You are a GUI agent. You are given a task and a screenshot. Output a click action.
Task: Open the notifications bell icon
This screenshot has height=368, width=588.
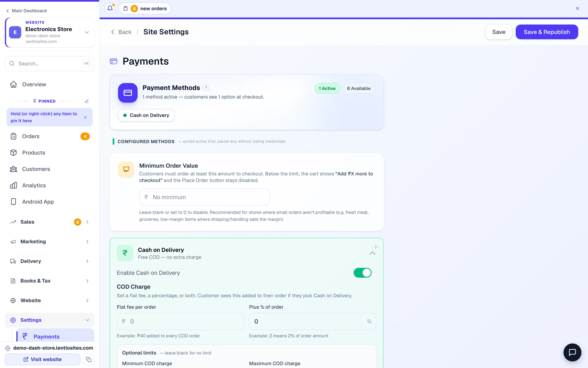(x=110, y=9)
